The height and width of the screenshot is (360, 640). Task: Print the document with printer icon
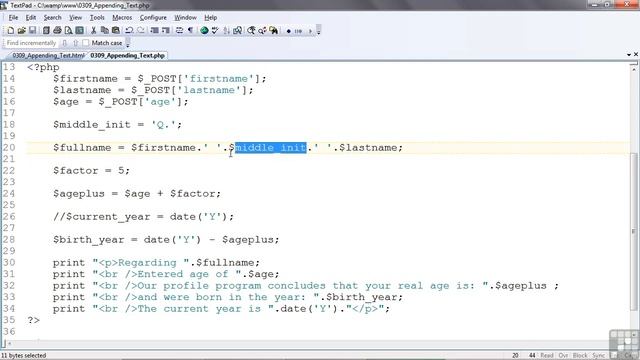coord(57,31)
